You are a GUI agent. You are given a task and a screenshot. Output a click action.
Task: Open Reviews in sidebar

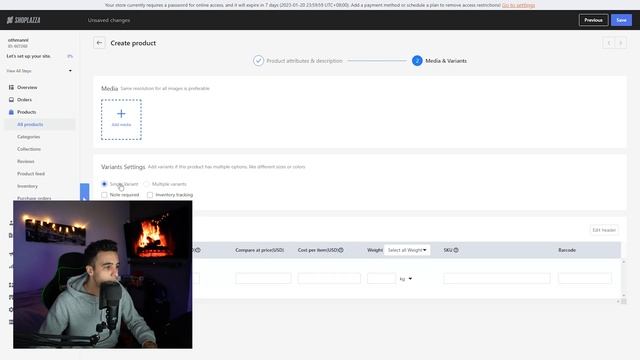click(26, 161)
